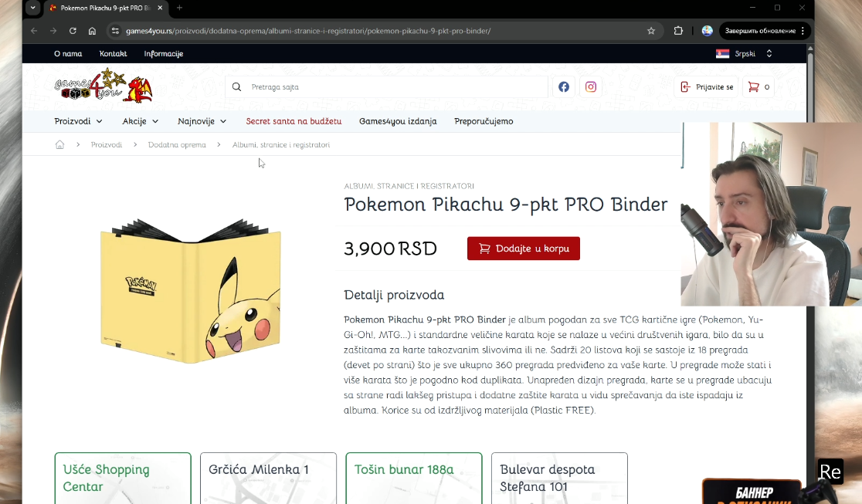Click the browser home button
862x504 pixels.
pyautogui.click(x=93, y=31)
